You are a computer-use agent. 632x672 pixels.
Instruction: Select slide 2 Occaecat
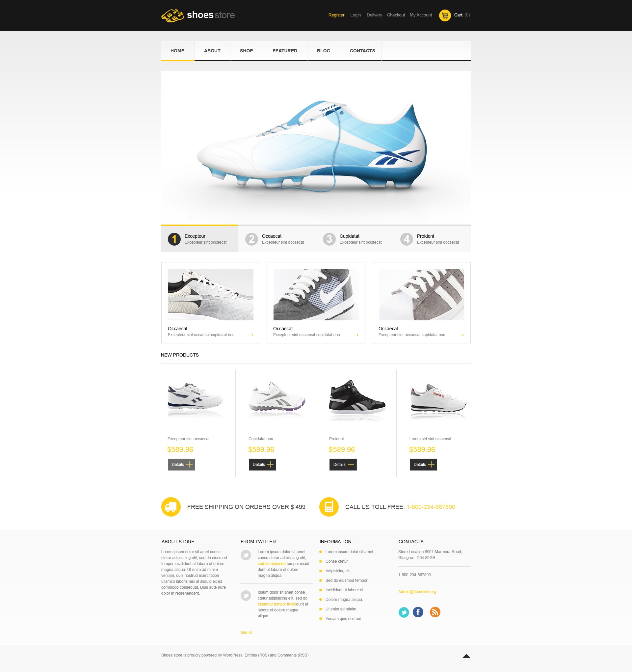pyautogui.click(x=277, y=239)
